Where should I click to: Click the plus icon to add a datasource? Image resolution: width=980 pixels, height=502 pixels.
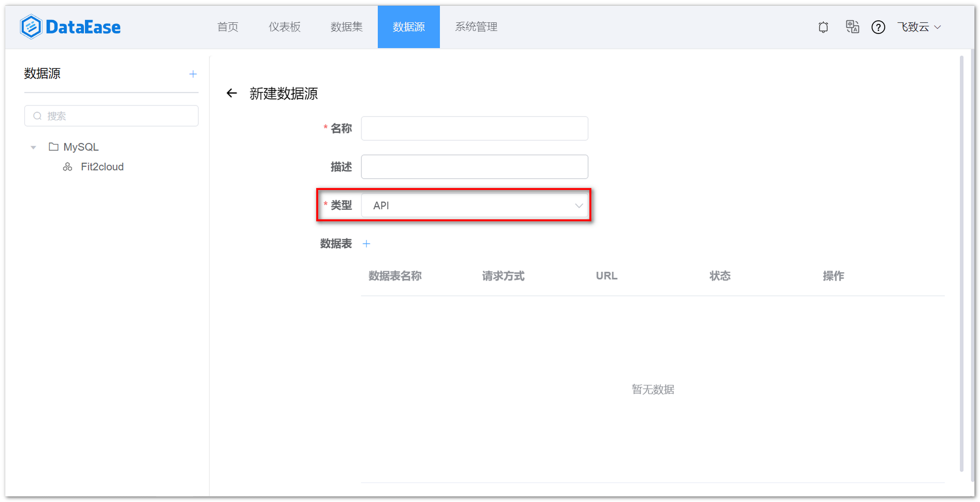point(193,74)
